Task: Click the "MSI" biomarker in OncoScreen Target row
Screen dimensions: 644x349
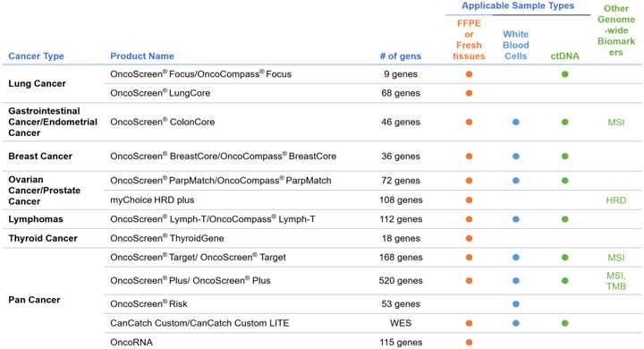Action: (x=616, y=258)
